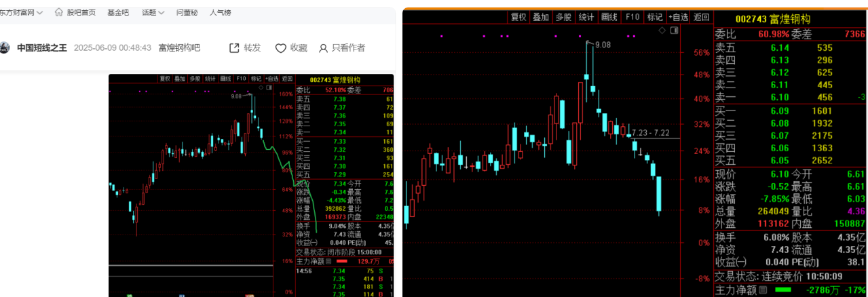Select the 卖一 6.10 order row

point(791,97)
